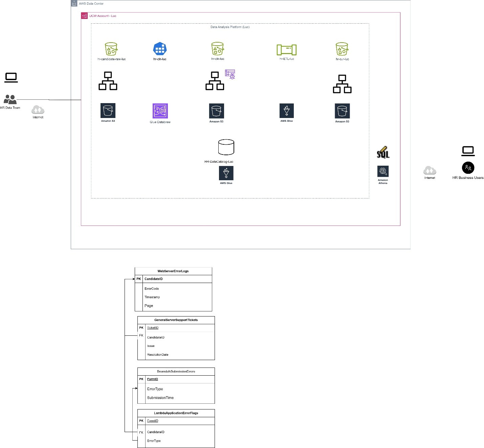Select 'UCW Account - Luc' label text
Image resolution: width=484 pixels, height=448 pixels.
coord(103,16)
